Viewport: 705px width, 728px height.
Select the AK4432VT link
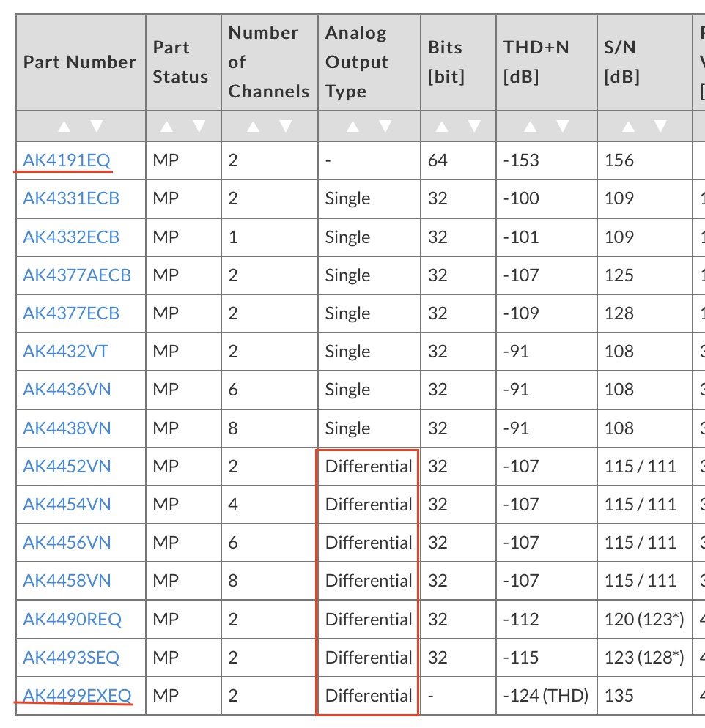65,352
